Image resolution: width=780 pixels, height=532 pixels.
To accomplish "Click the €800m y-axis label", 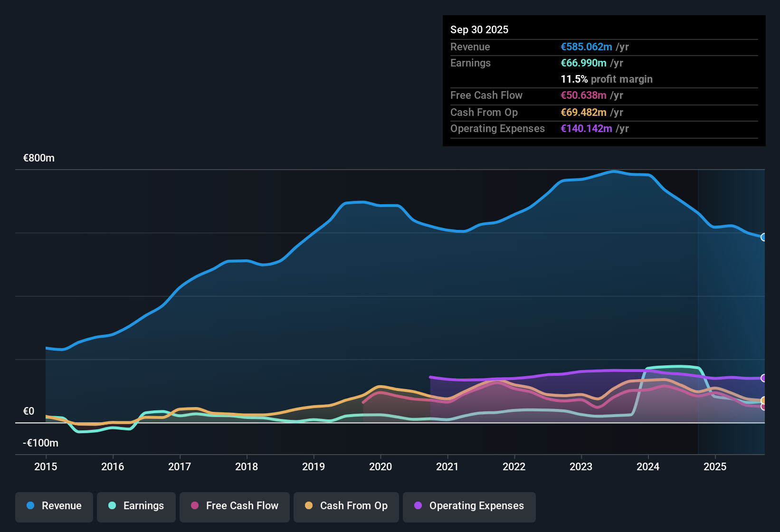I will (38, 158).
